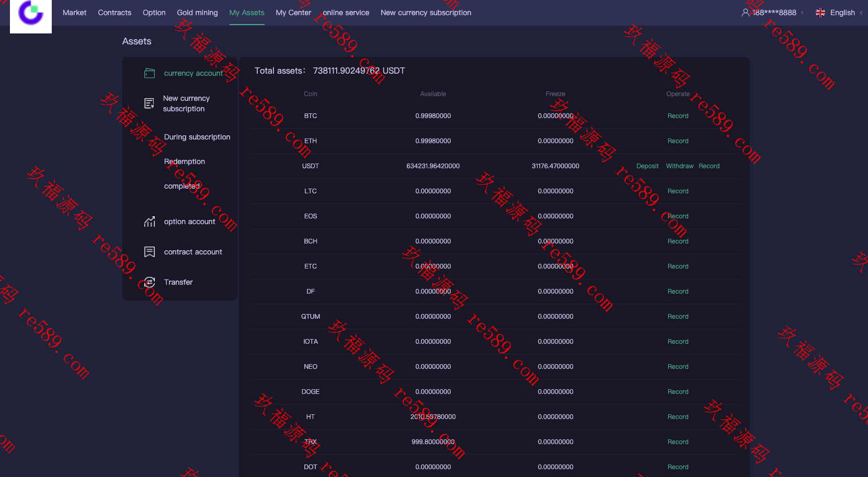Open Record for DF
Image resolution: width=868 pixels, height=477 pixels.
click(x=678, y=292)
